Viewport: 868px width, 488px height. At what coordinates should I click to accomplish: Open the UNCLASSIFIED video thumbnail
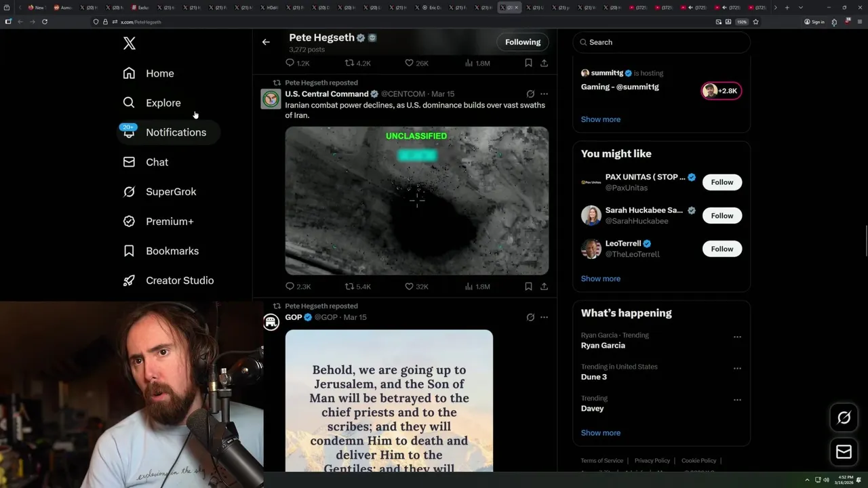416,201
